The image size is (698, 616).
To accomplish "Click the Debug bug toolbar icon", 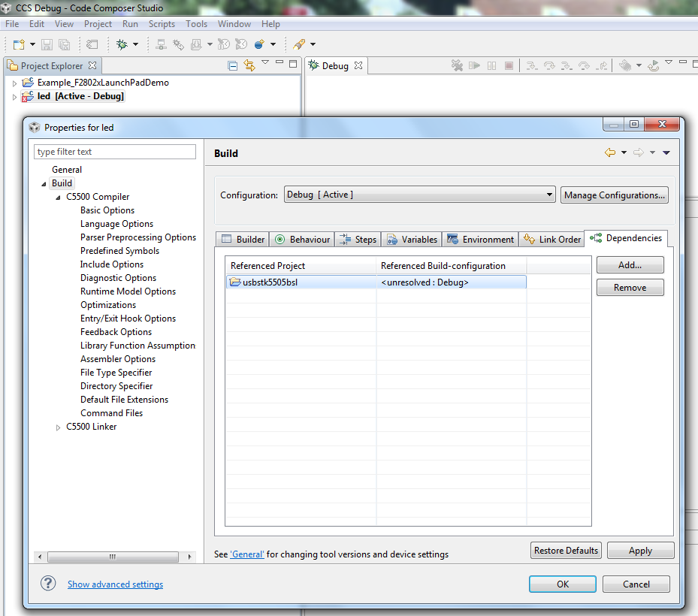I will point(122,44).
